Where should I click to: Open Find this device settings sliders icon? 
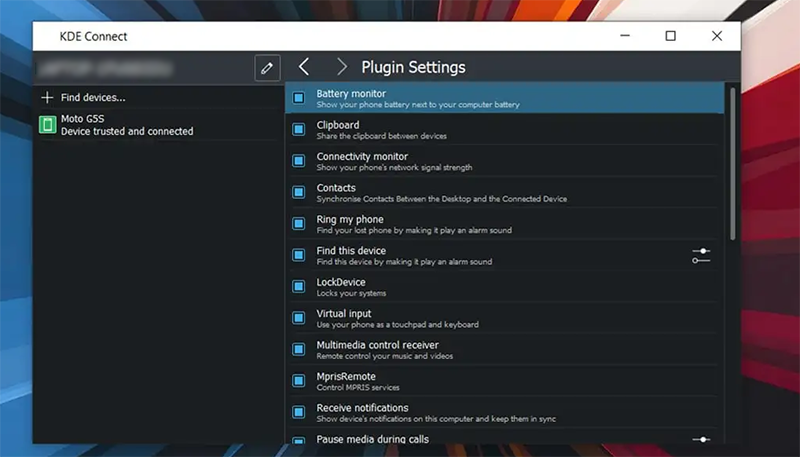point(701,256)
